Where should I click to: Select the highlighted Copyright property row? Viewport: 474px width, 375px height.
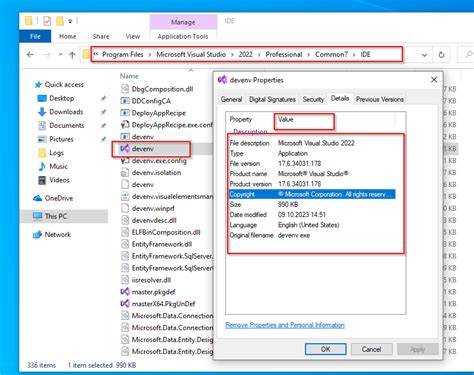click(312, 194)
